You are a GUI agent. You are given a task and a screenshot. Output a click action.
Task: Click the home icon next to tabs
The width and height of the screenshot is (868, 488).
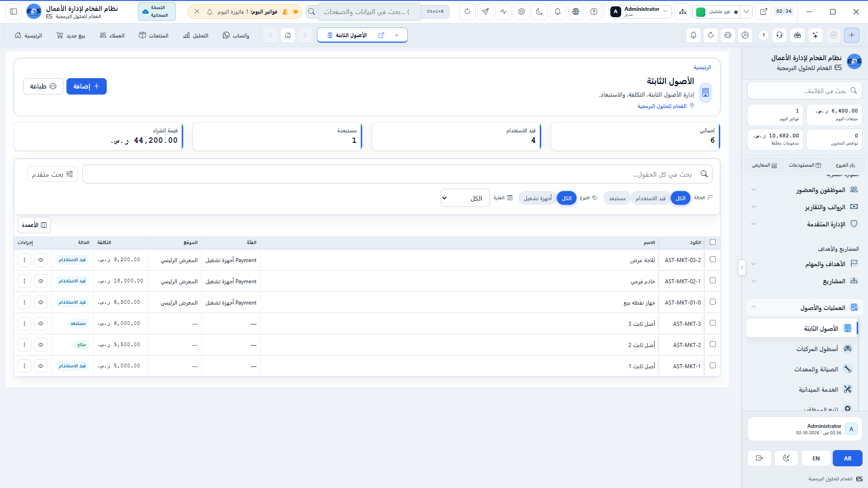click(288, 35)
